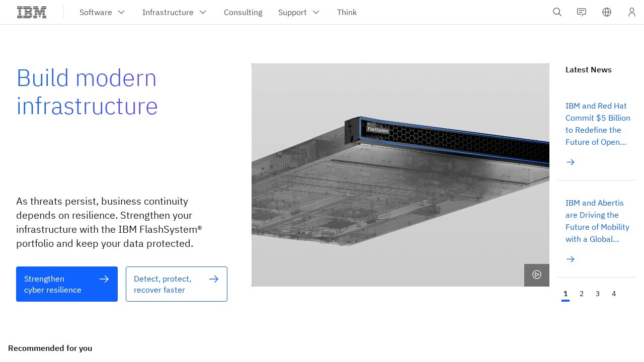Go to news page 2
Image resolution: width=644 pixels, height=362 pixels.
tap(582, 294)
